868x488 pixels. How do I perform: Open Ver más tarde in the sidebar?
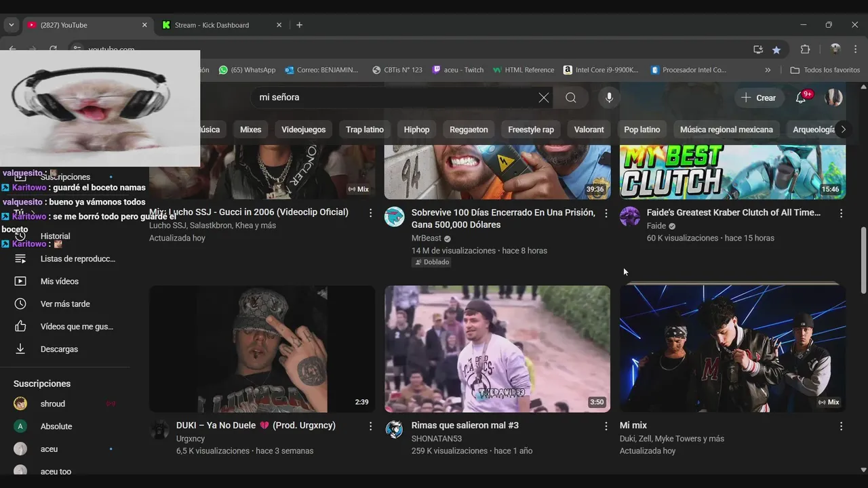(65, 304)
